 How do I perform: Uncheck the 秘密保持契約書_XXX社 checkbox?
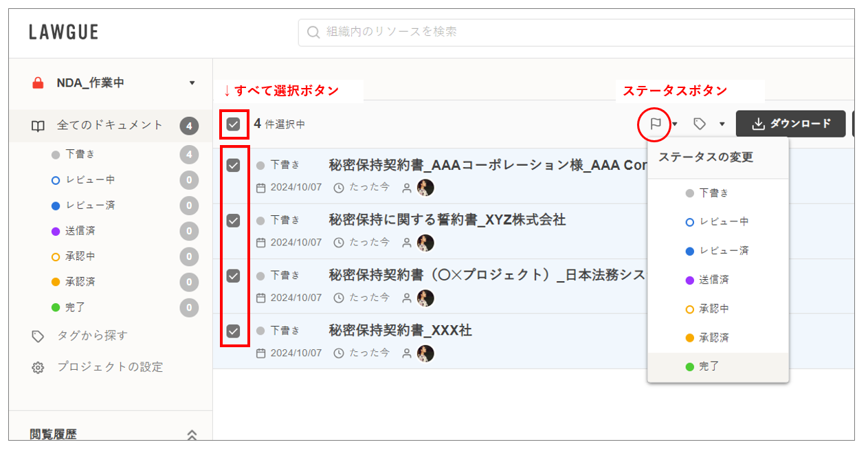pyautogui.click(x=234, y=331)
